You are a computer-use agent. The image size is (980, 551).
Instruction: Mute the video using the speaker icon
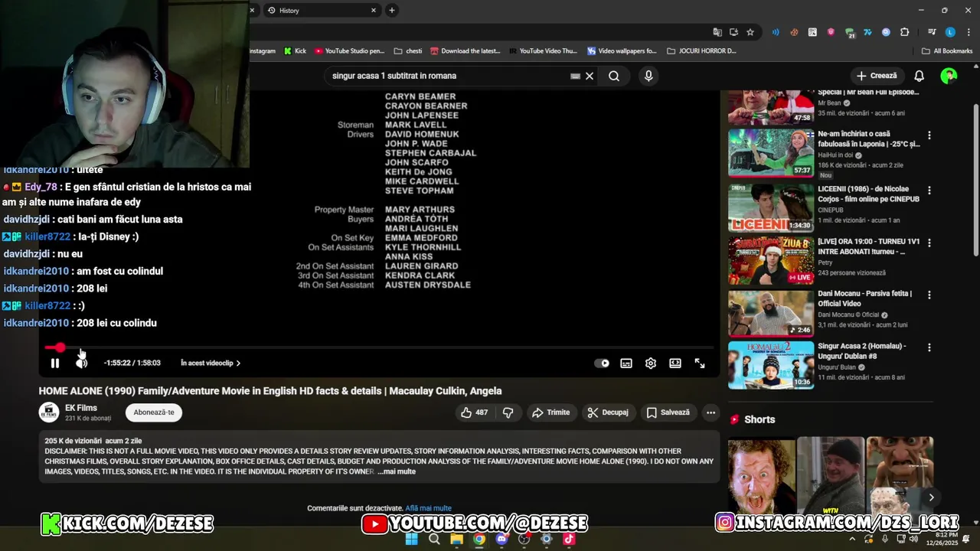click(x=81, y=364)
